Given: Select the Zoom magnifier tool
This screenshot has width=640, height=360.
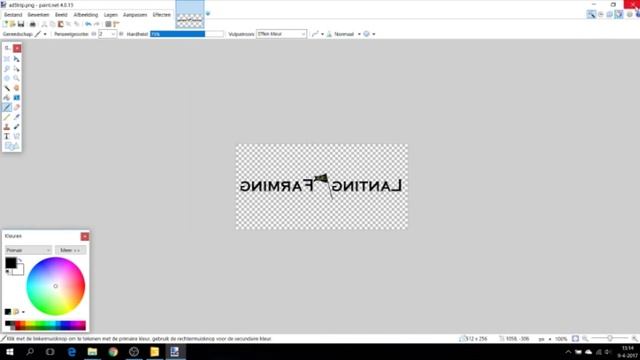Looking at the screenshot, I should pyautogui.click(x=17, y=78).
